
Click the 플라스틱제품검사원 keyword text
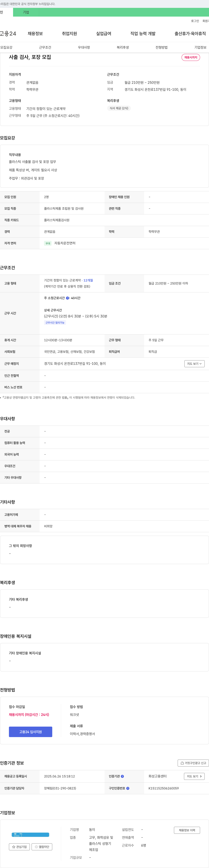click(57, 220)
